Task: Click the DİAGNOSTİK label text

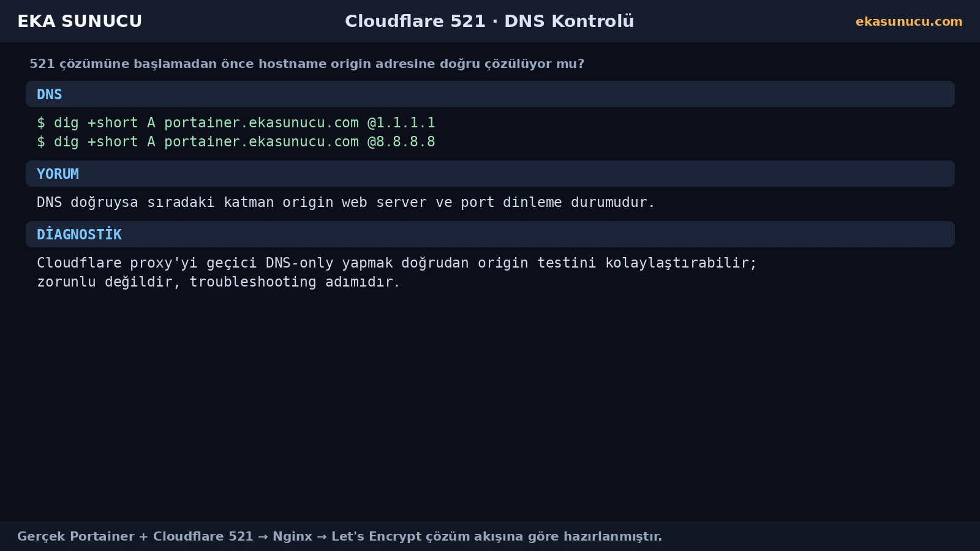Action: 79,234
